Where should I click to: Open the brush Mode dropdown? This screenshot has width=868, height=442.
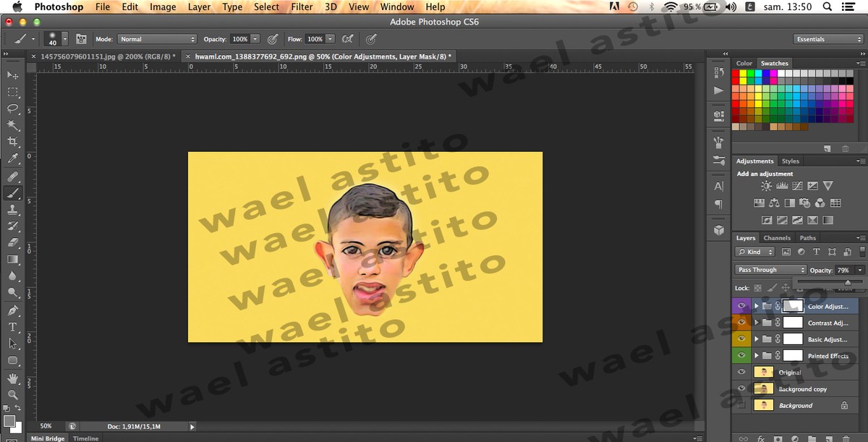click(x=156, y=39)
